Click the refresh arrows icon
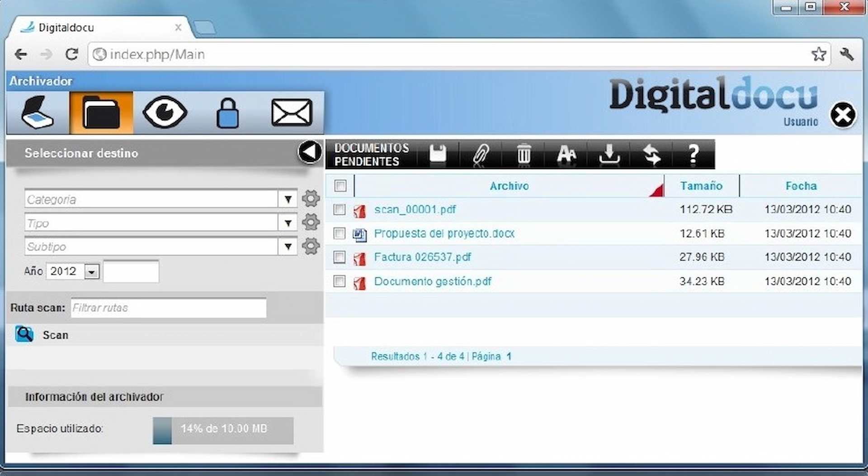 (652, 154)
